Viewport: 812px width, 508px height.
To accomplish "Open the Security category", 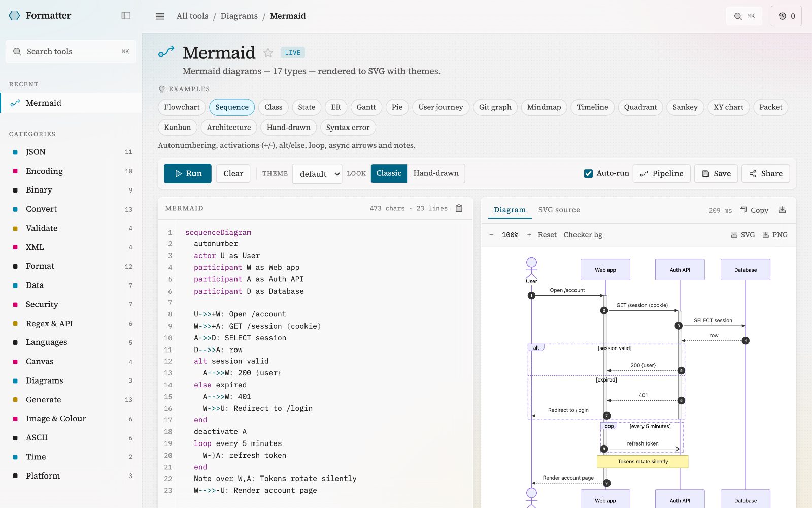I will tap(71, 304).
